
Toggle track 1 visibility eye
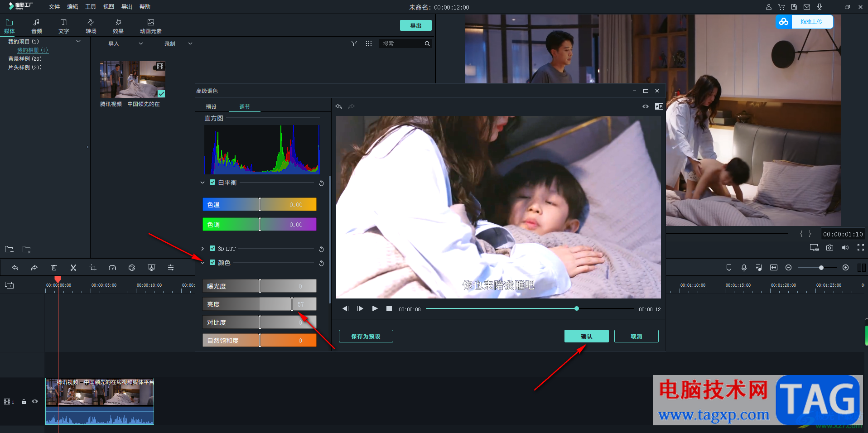[35, 402]
